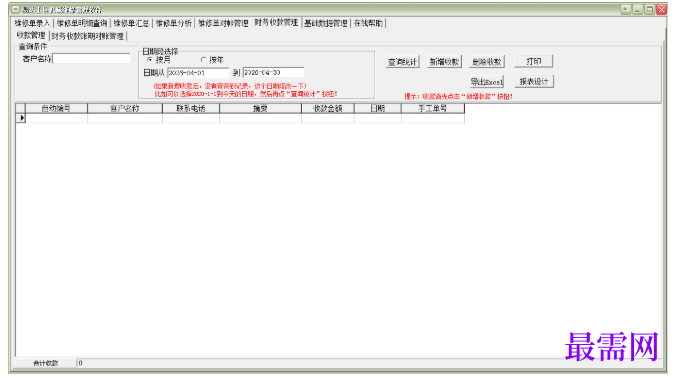This screenshot has width=677, height=378.
Task: Open 报表设计 report designer
Action: click(534, 81)
